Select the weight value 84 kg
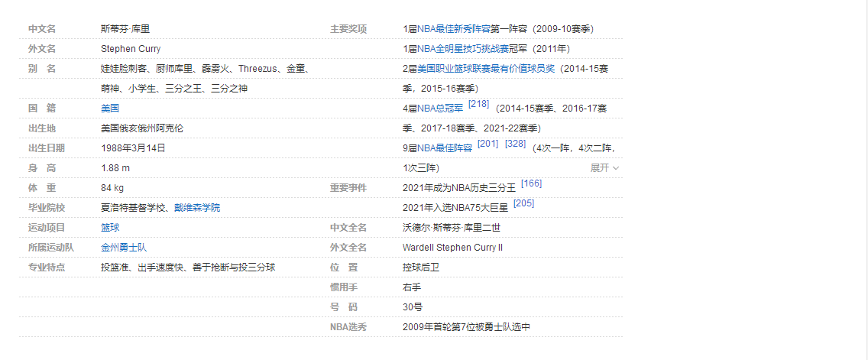This screenshot has height=360, width=868. point(112,188)
